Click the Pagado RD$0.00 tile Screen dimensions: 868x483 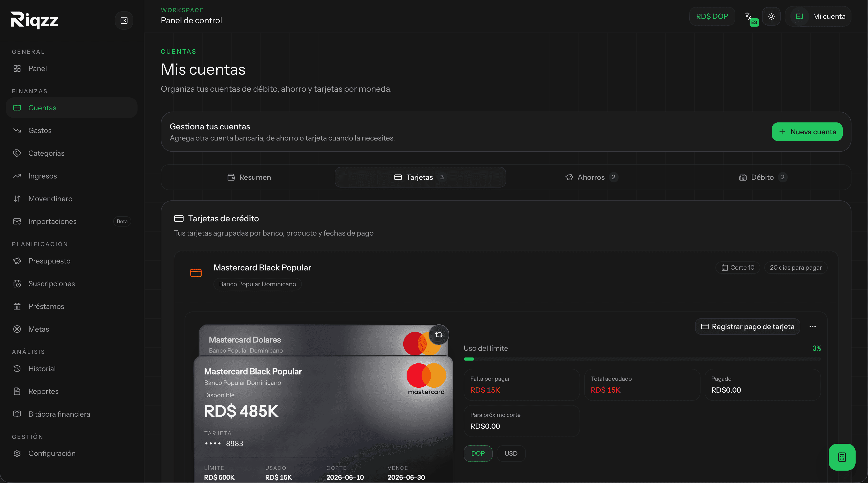coord(763,385)
